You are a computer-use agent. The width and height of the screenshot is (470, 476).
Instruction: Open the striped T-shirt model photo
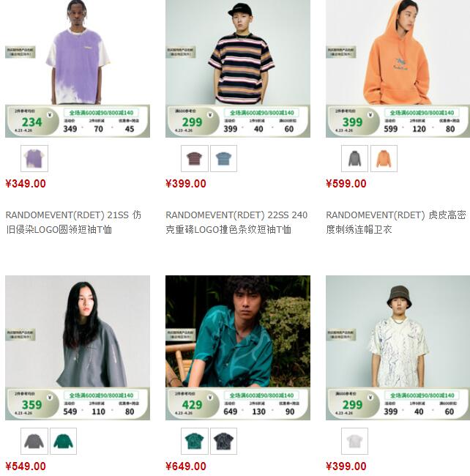[238, 69]
